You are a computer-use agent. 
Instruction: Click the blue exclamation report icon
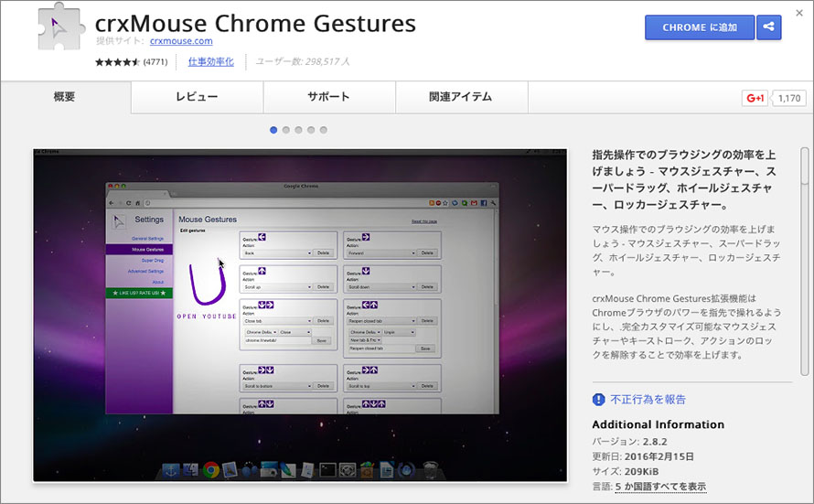[x=598, y=399]
